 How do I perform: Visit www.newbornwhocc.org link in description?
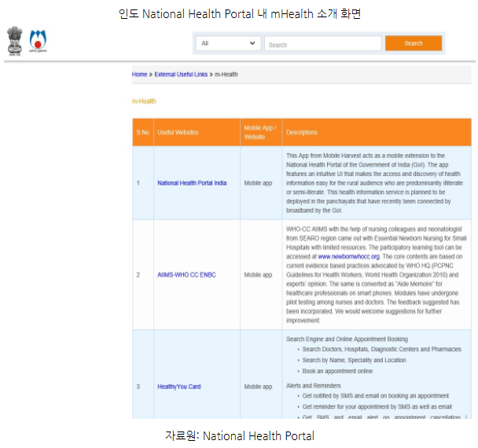348,256
